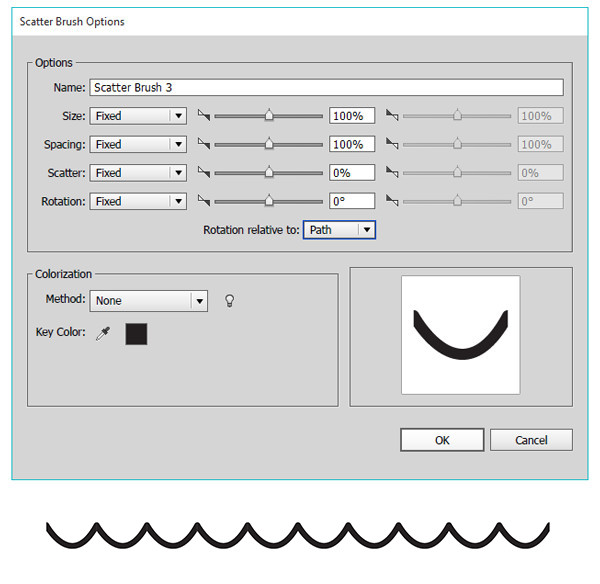Click the Spacing minimum slider arrow icon

[204, 144]
